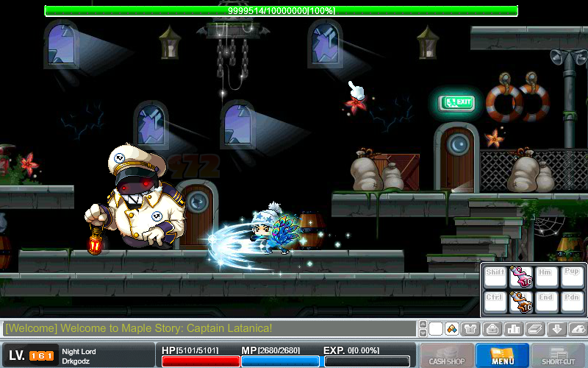Click the boss health bar at top
This screenshot has width=588, height=368.
[x=282, y=11]
